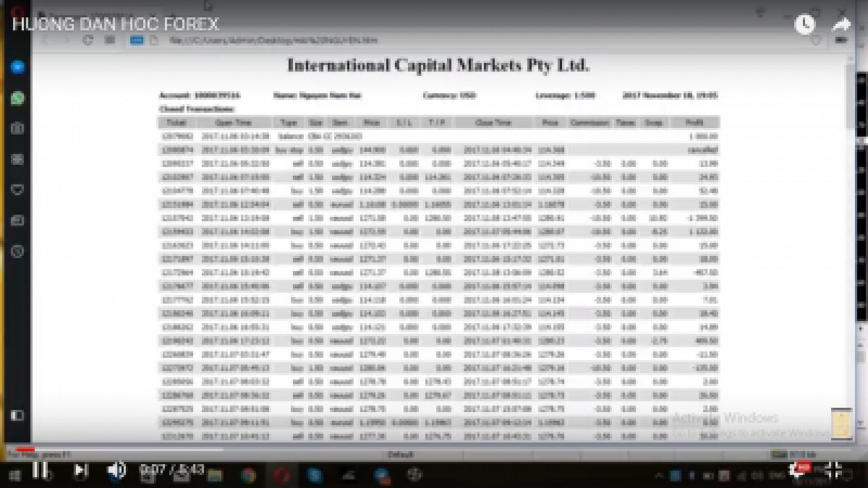The height and width of the screenshot is (488, 868).
Task: Click the Profit column header
Action: click(694, 122)
